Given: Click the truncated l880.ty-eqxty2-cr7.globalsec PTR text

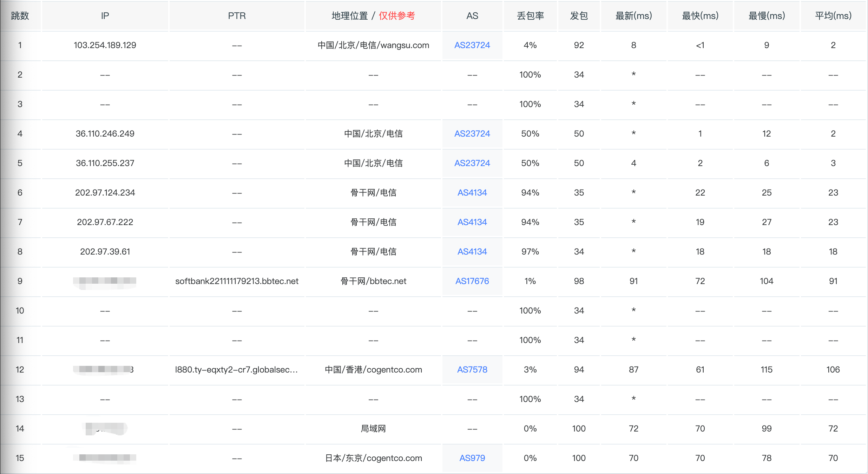Looking at the screenshot, I should coord(236,370).
